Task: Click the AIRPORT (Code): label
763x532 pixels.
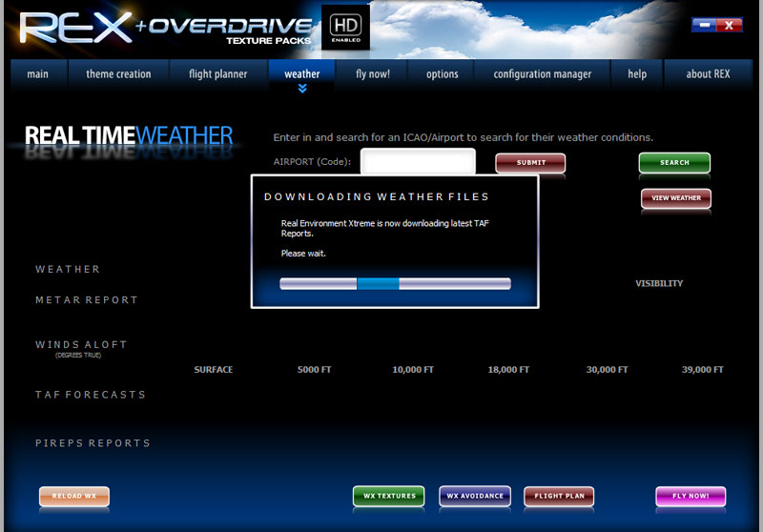Action: tap(312, 162)
